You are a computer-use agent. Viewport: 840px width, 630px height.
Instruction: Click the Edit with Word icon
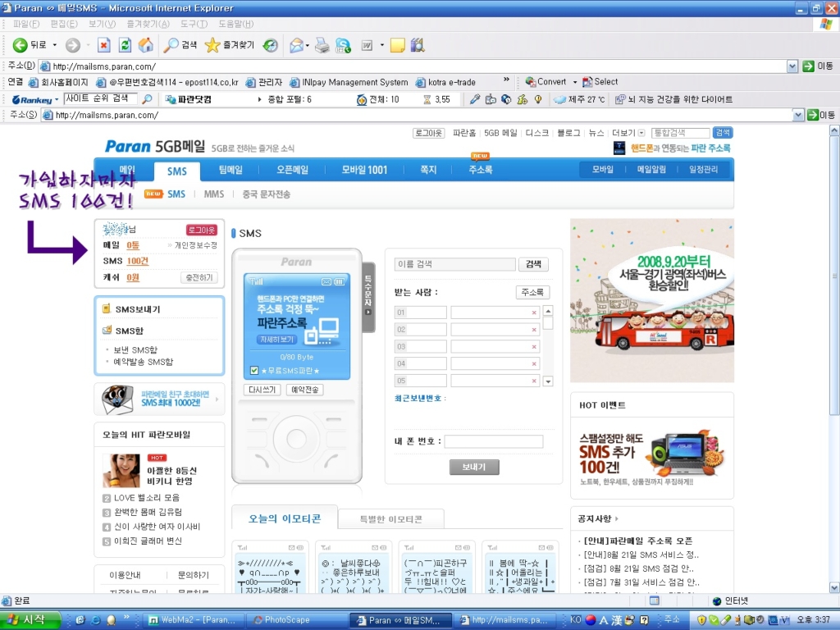(367, 46)
